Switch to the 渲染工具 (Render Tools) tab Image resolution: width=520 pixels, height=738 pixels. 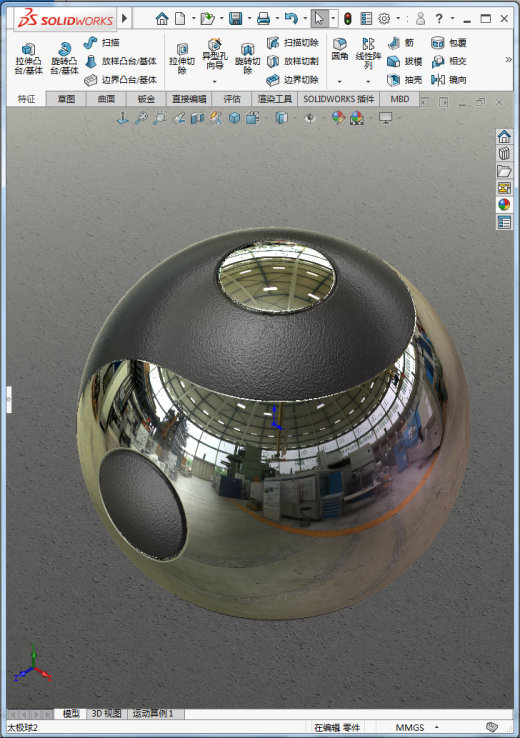275,99
